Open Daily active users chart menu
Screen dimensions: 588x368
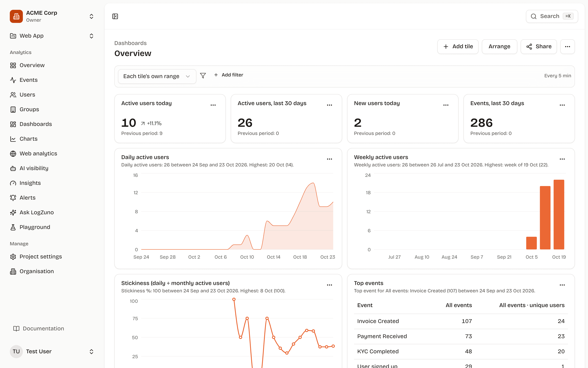point(330,159)
